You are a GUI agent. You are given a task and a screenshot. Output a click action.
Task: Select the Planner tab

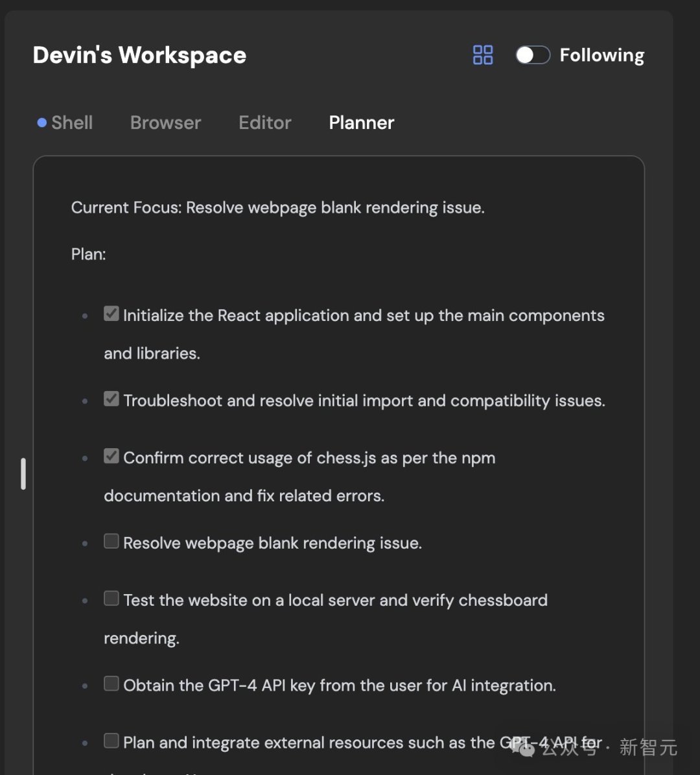tap(362, 123)
